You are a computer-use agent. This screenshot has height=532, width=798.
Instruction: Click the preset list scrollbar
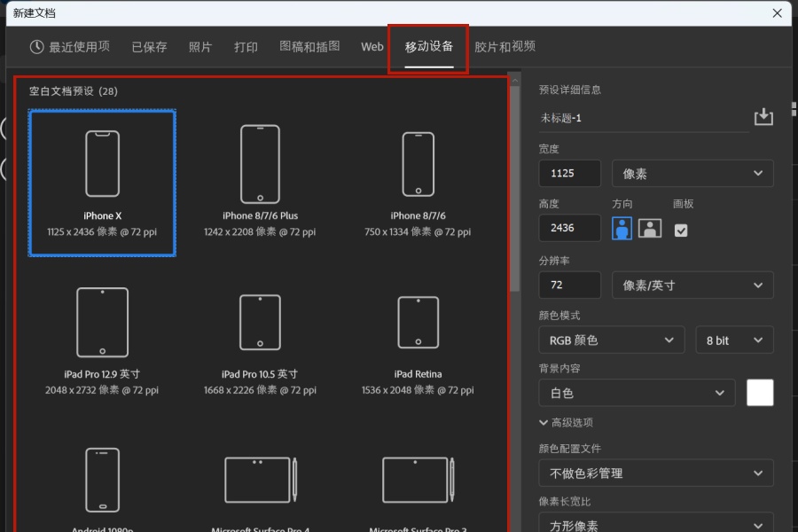tap(514, 188)
